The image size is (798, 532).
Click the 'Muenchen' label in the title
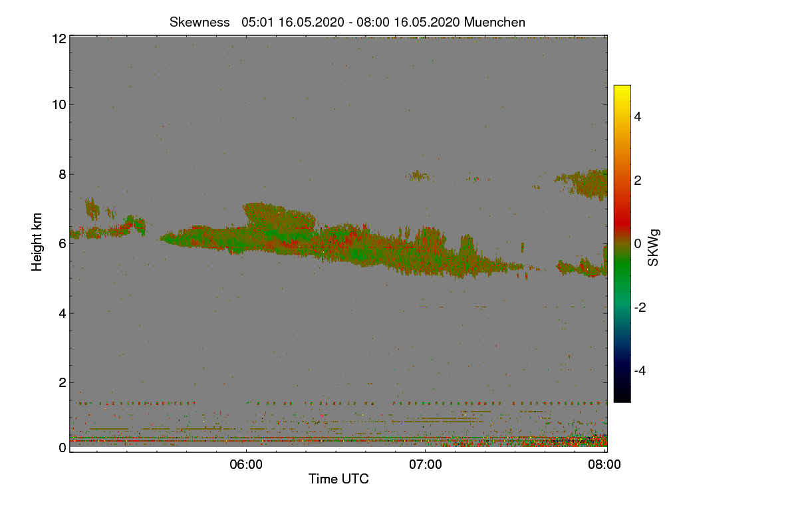[495, 22]
